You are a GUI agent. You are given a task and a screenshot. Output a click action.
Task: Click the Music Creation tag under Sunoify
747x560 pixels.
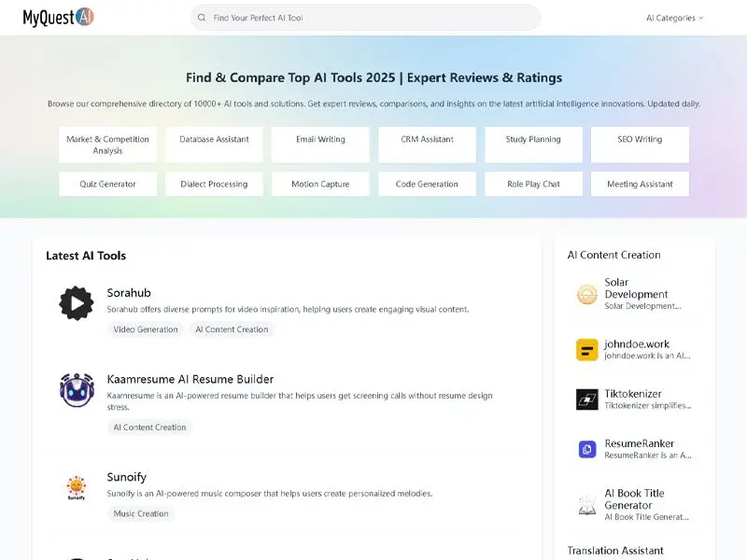(x=141, y=513)
